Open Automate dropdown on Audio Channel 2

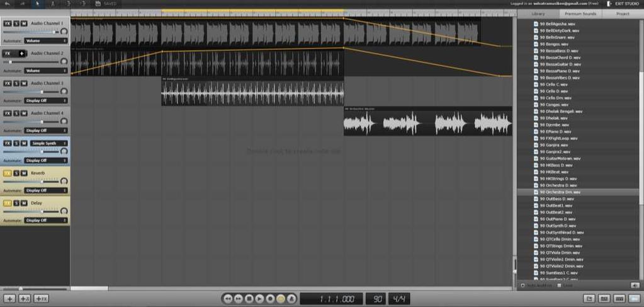(x=45, y=71)
